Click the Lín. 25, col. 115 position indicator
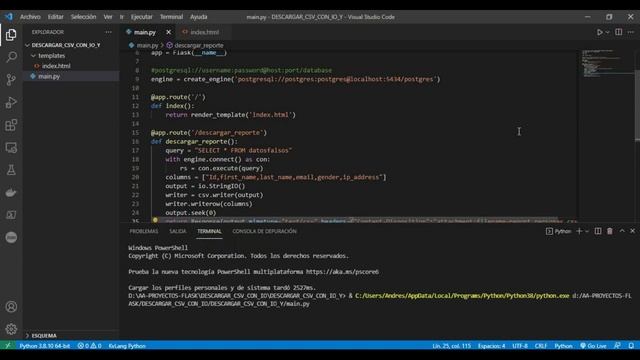 (451, 346)
